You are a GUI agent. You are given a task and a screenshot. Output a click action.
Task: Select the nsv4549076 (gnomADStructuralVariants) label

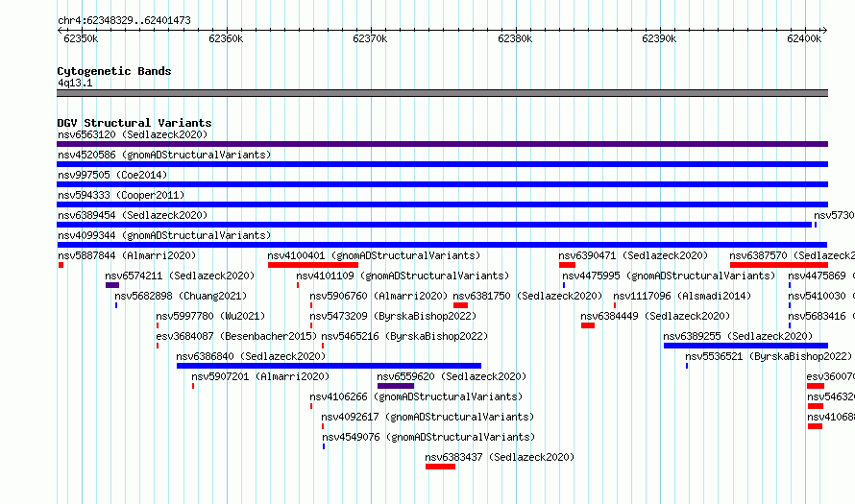[x=428, y=437]
